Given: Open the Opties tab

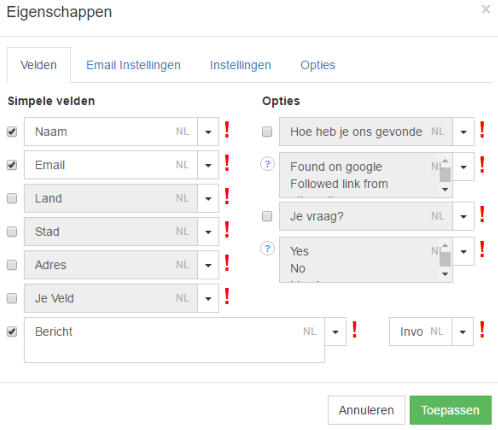Looking at the screenshot, I should tap(318, 65).
